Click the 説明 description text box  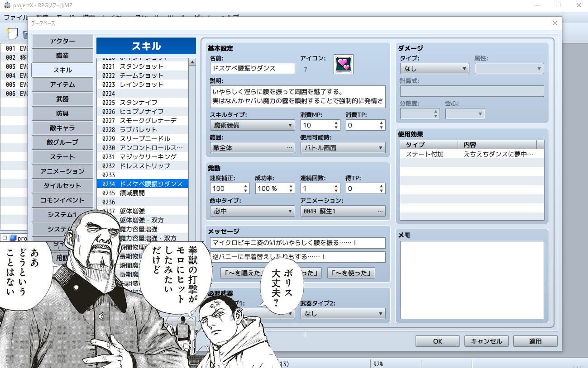(297, 97)
